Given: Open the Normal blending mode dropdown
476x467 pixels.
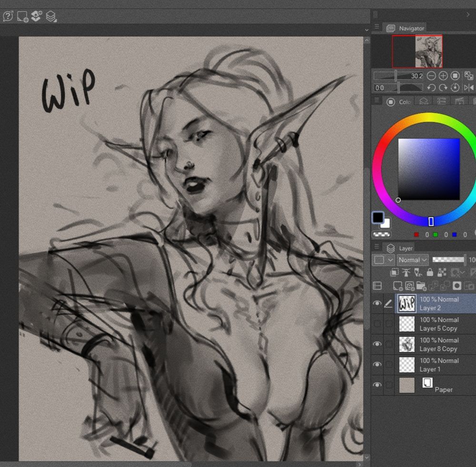Looking at the screenshot, I should (413, 260).
